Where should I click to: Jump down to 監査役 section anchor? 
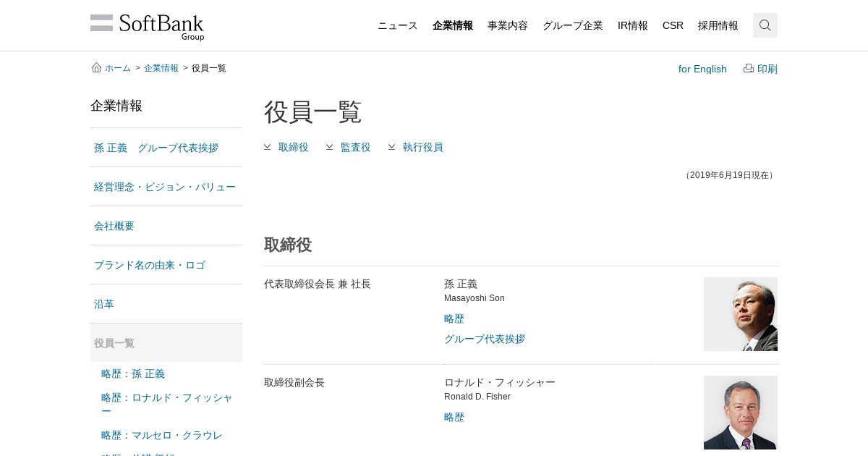[x=349, y=147]
